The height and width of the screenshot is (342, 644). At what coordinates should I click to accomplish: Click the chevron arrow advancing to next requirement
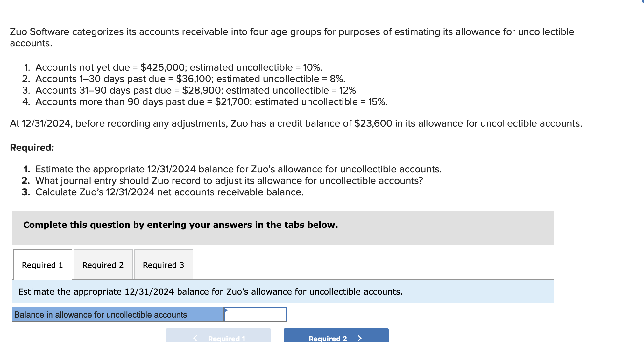[360, 338]
